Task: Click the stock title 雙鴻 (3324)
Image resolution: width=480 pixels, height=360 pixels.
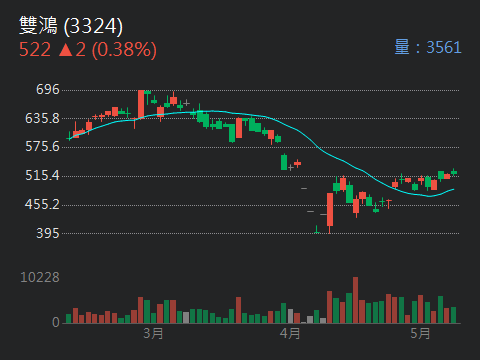Action: [71, 26]
